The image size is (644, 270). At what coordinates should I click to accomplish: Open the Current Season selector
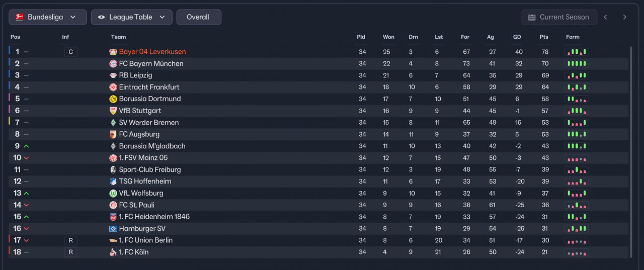tap(559, 17)
